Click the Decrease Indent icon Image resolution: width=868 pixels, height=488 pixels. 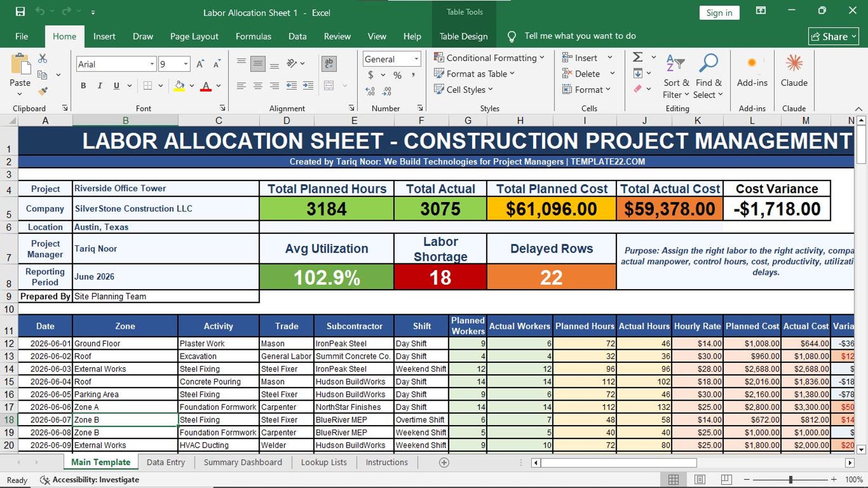pyautogui.click(x=292, y=86)
